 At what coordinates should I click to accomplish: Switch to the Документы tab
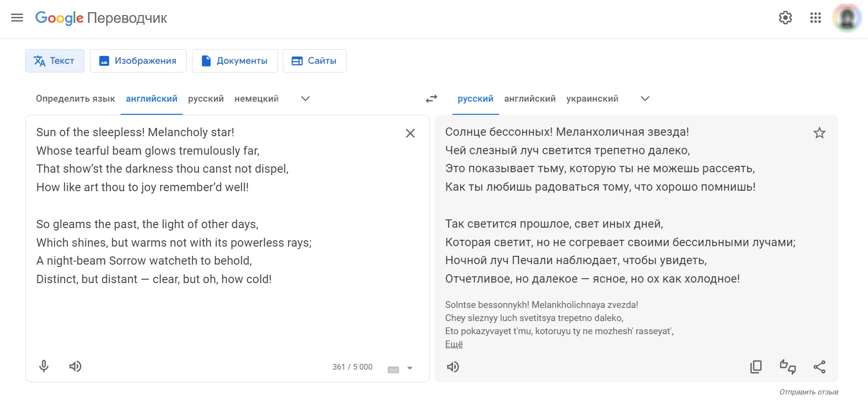point(235,61)
